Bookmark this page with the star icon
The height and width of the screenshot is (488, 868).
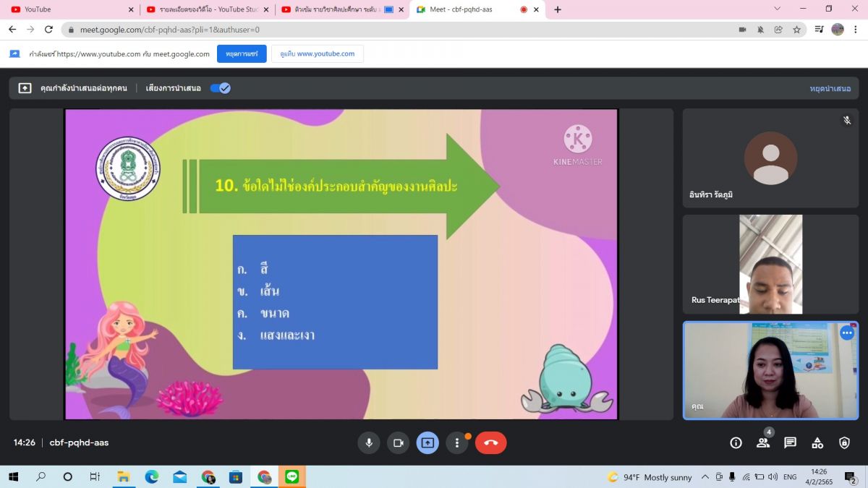coord(796,30)
